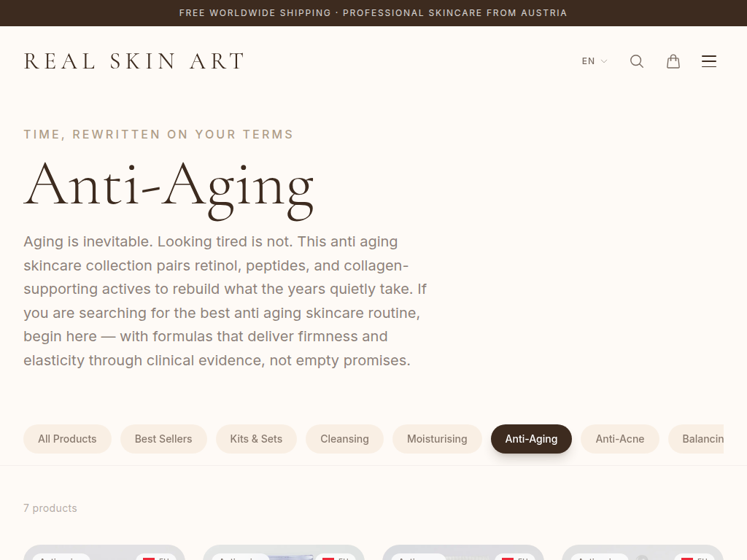Switch to Kits & Sets category
The image size is (747, 560).
point(256,439)
